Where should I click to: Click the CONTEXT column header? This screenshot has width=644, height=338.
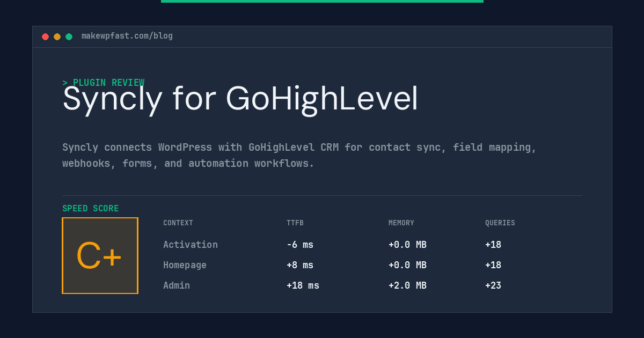click(x=178, y=223)
